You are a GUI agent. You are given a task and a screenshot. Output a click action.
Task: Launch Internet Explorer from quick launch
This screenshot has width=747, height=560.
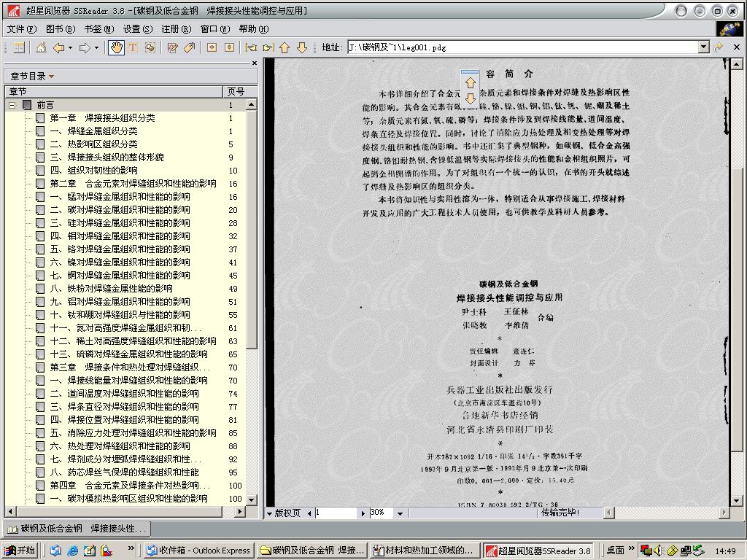point(72,551)
